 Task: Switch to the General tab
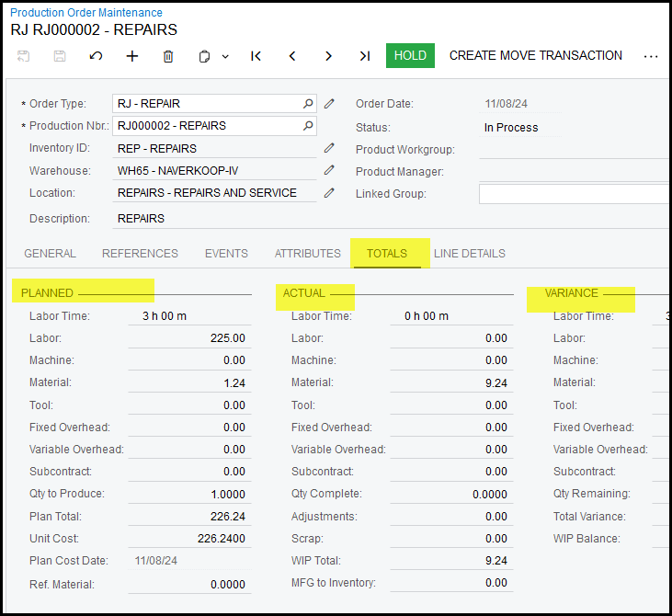(x=50, y=254)
